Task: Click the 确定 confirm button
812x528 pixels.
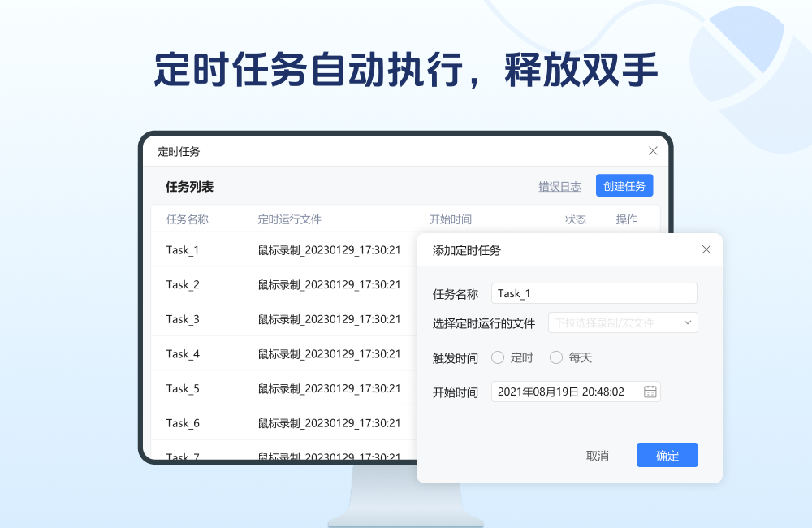Action: point(667,455)
